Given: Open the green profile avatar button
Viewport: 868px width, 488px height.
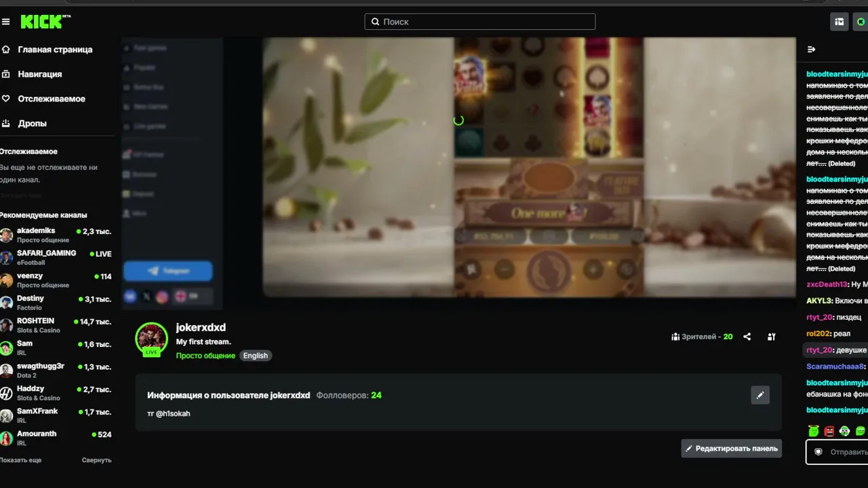Looking at the screenshot, I should (861, 22).
